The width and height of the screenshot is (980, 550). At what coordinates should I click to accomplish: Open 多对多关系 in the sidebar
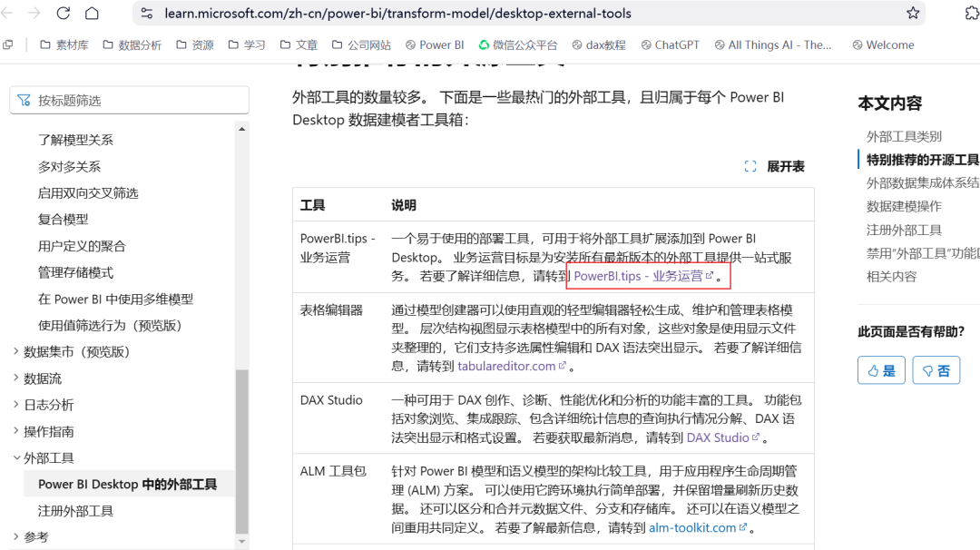coord(69,167)
